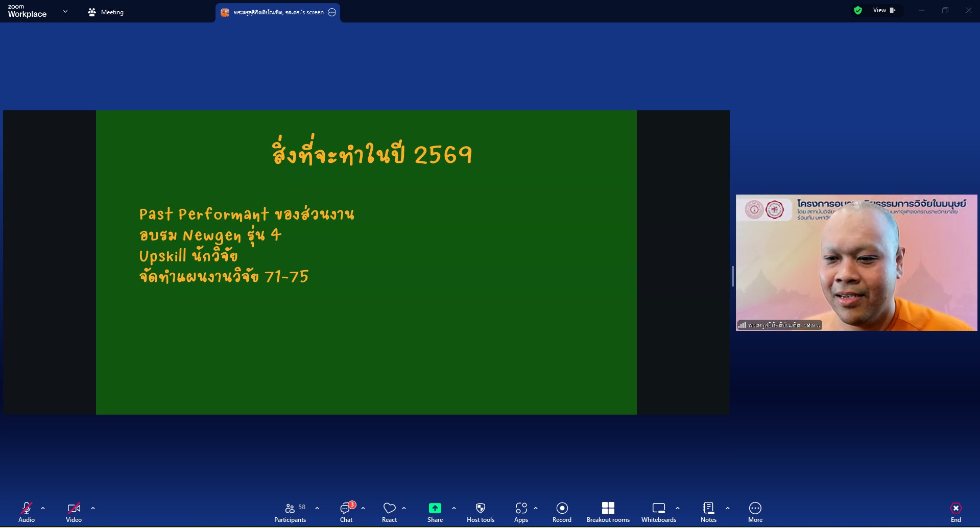Expand audio options arrow next to Audio
The width and height of the screenshot is (980, 528).
pos(43,508)
